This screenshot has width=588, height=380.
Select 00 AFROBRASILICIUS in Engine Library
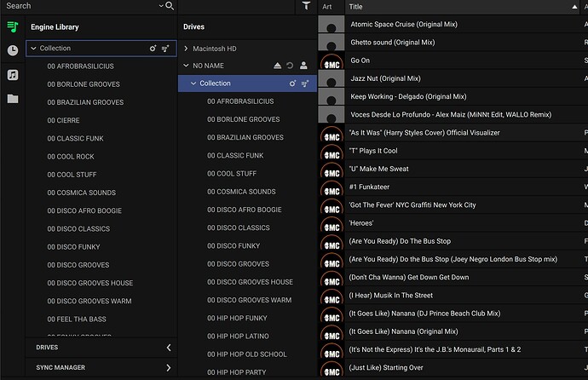(x=80, y=66)
